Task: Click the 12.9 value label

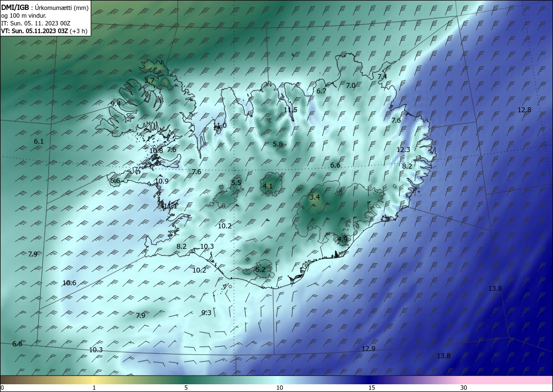Action: point(368,349)
